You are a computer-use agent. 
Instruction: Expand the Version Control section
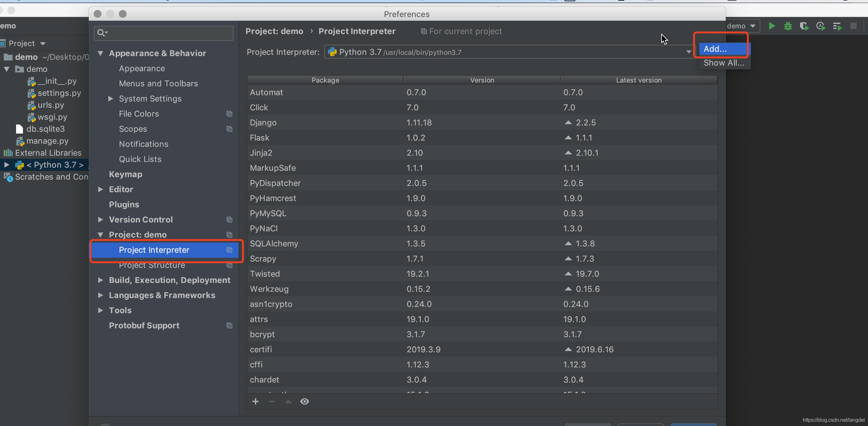point(100,220)
